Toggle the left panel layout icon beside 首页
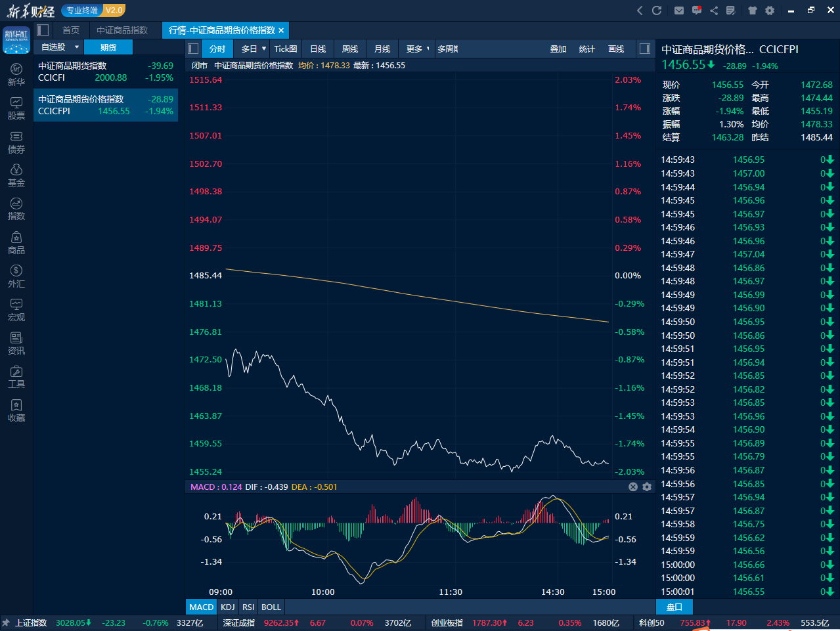The height and width of the screenshot is (631, 840). (43, 30)
